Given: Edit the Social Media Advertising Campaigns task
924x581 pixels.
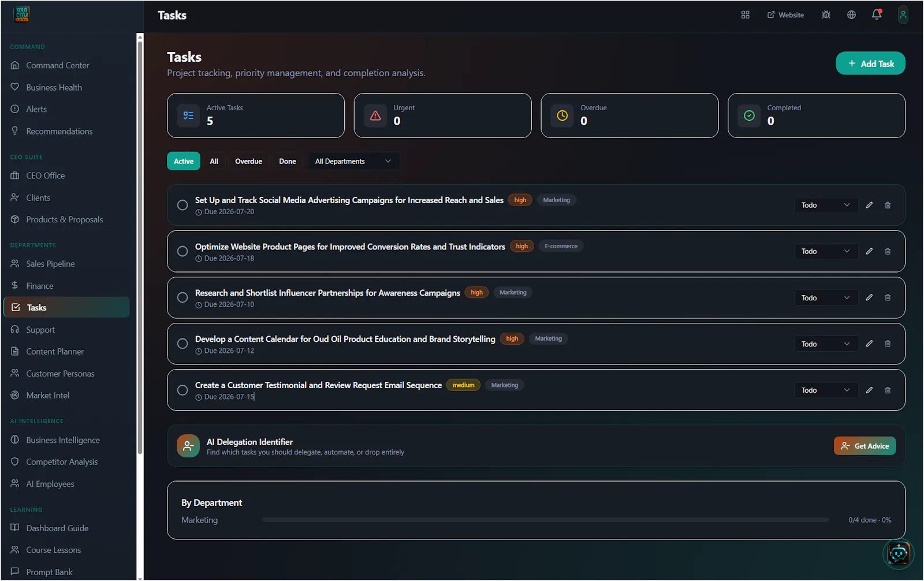Looking at the screenshot, I should tap(869, 205).
